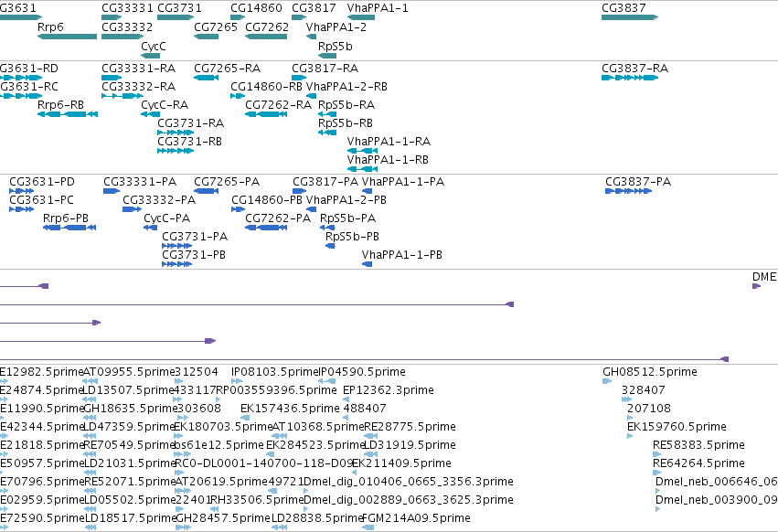Image resolution: width=778 pixels, height=532 pixels.
Task: Click the Rrp6-RB transcript label
Action: coord(60,105)
